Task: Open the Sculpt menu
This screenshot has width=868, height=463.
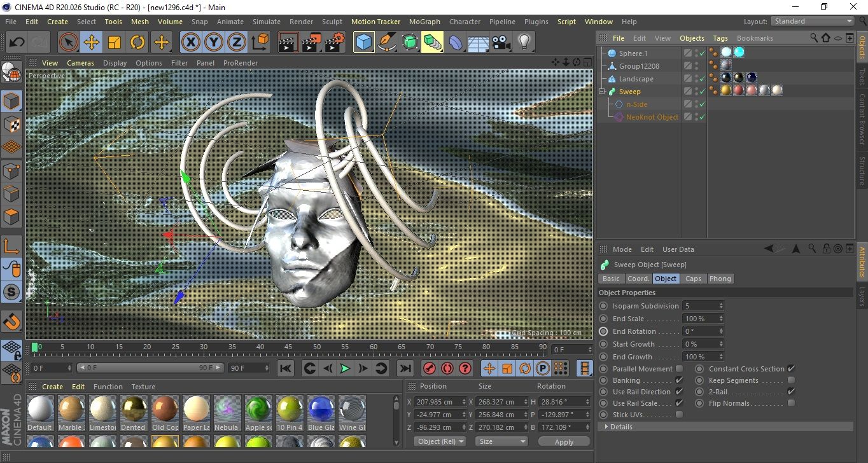Action: 332,22
